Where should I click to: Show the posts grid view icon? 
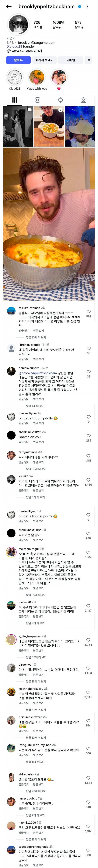click(15, 100)
